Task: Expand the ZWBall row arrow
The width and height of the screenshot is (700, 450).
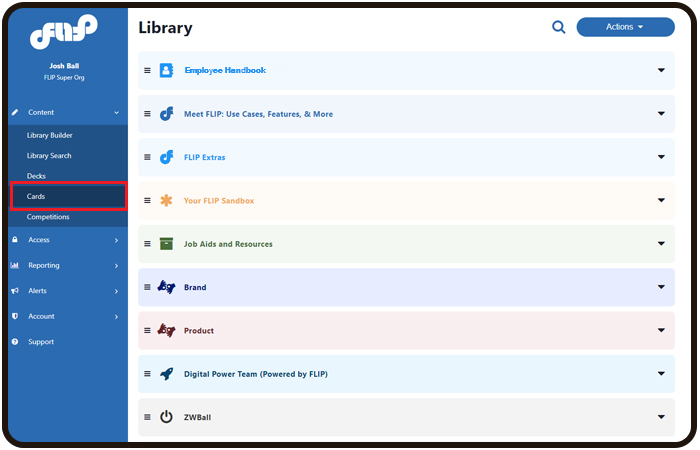Action: tap(661, 417)
